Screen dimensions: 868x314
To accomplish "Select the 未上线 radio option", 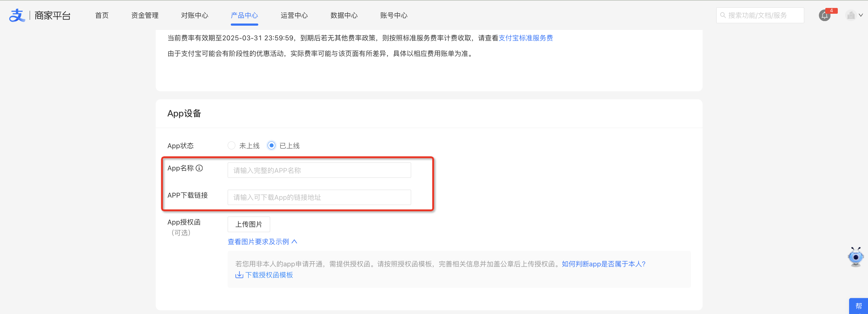I will pos(231,145).
